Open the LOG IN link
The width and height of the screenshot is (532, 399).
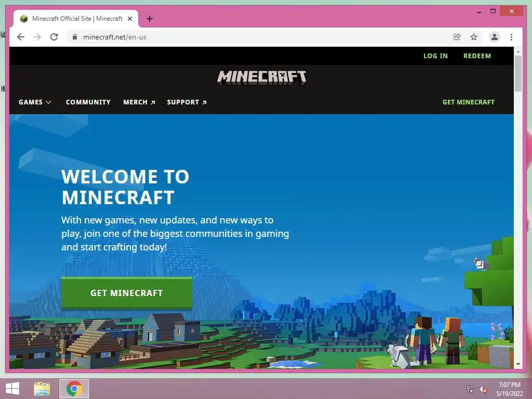click(x=435, y=56)
